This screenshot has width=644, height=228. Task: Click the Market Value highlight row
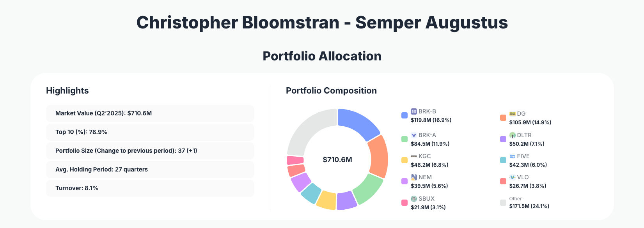point(150,113)
